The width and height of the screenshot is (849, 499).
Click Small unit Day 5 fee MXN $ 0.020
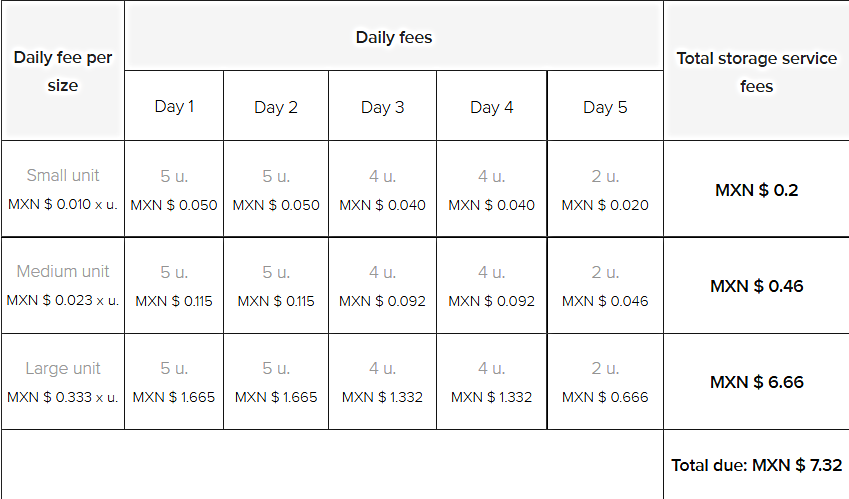[x=605, y=205]
